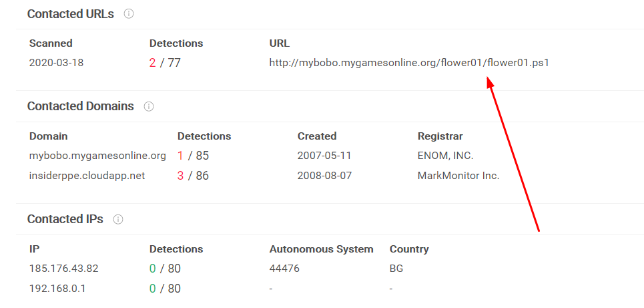
Task: Open the flower01.ps1 URL entry
Action: pyautogui.click(x=409, y=63)
